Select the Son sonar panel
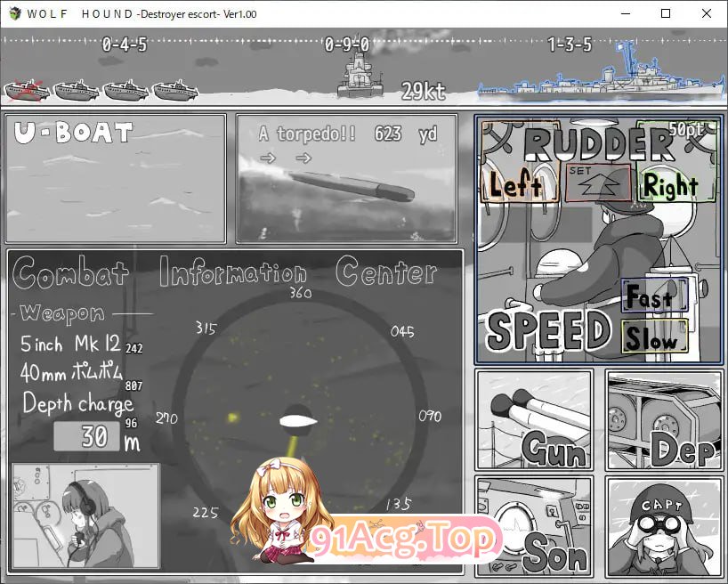Viewport: 728px width, 584px height. click(x=533, y=525)
